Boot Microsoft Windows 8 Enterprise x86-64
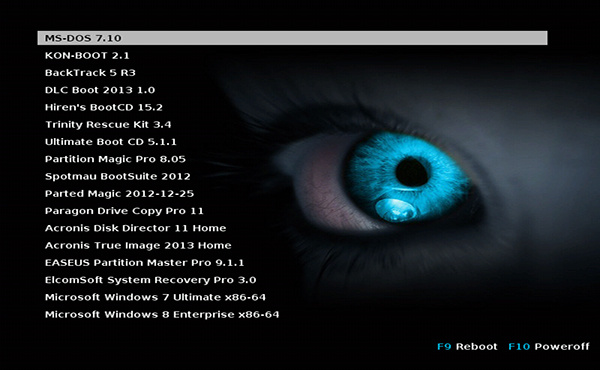 click(x=162, y=315)
